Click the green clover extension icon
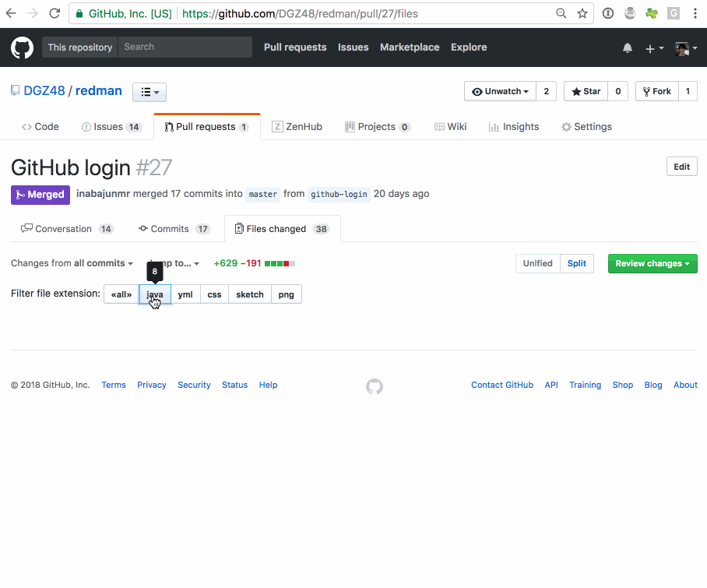 652,13
